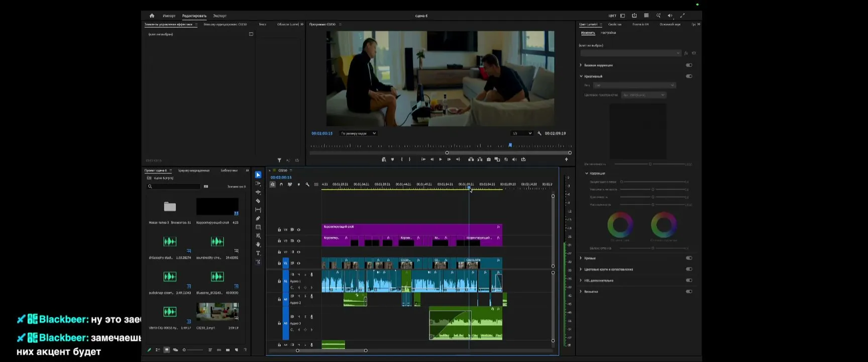The height and width of the screenshot is (362, 868).
Task: Toggle full screen video icon in top bar
Action: 682,16
